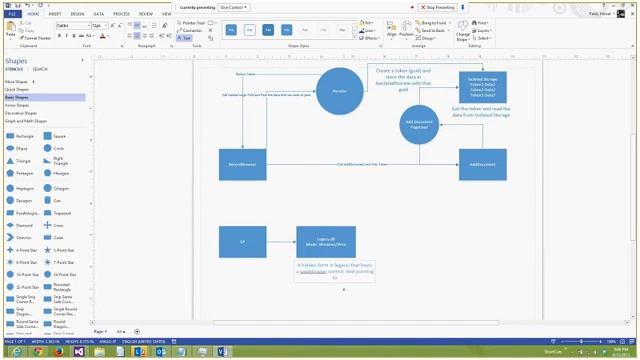Open More Shapes in the Shapes pane

click(x=20, y=82)
